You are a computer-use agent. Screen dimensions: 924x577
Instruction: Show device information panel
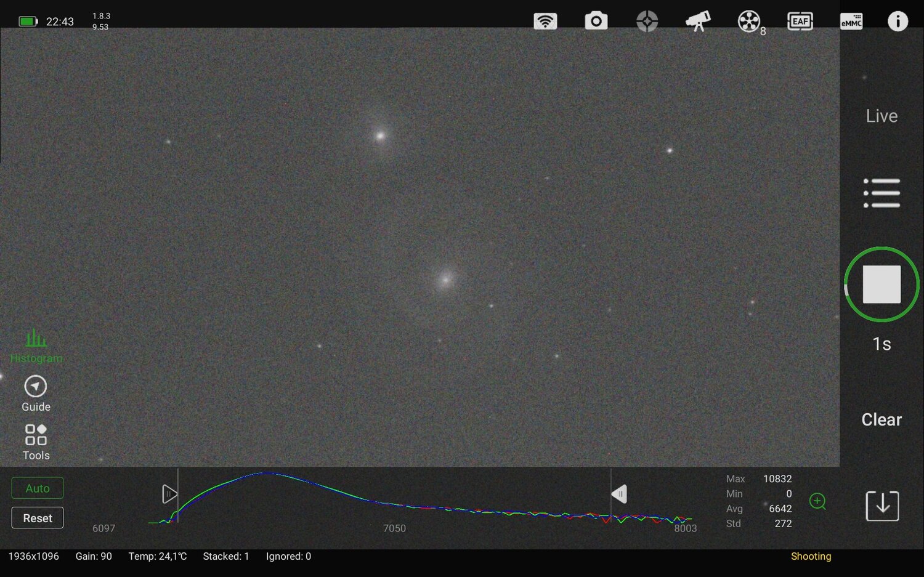[x=898, y=21]
